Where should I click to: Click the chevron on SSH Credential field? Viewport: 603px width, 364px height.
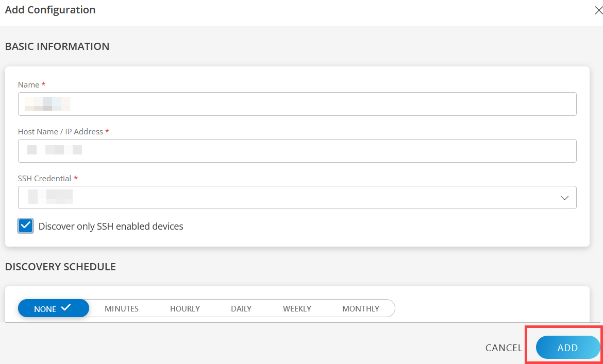(x=564, y=197)
